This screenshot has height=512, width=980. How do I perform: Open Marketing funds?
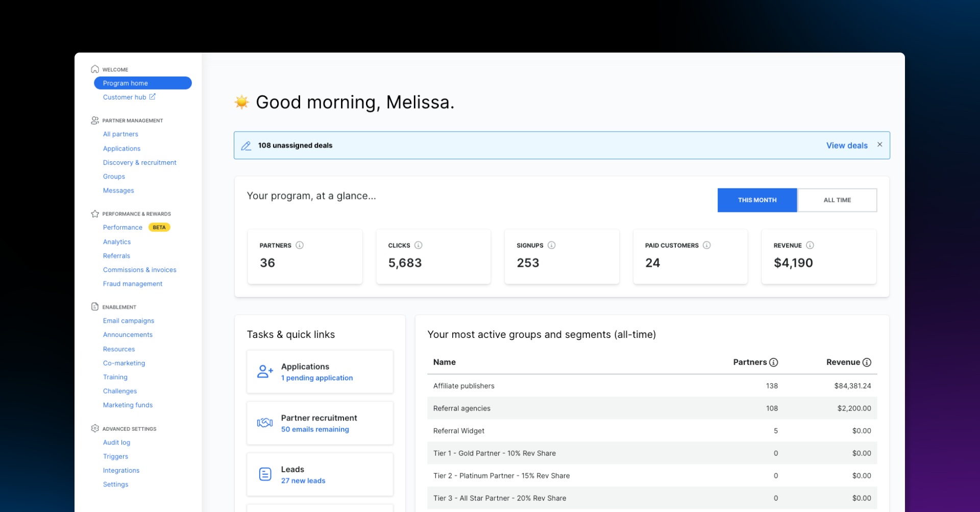pyautogui.click(x=128, y=405)
